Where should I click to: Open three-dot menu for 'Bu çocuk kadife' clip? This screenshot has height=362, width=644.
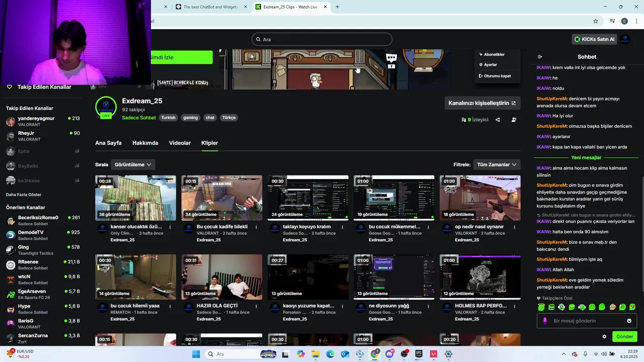(x=256, y=227)
